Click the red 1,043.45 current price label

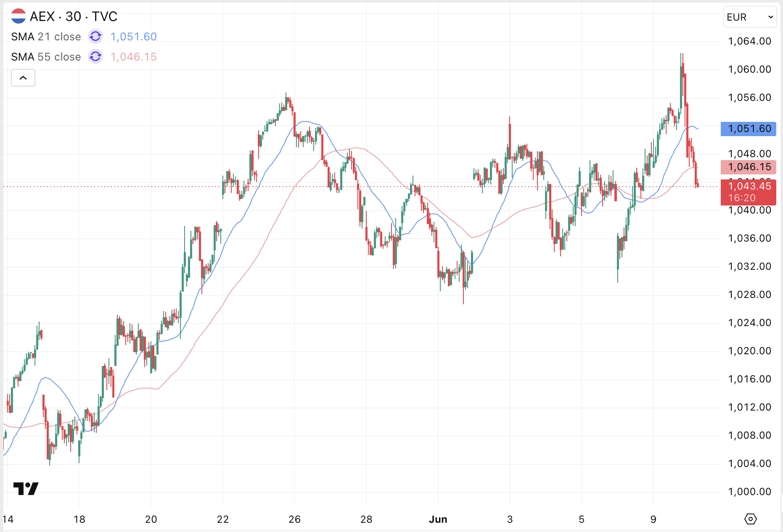click(x=749, y=192)
